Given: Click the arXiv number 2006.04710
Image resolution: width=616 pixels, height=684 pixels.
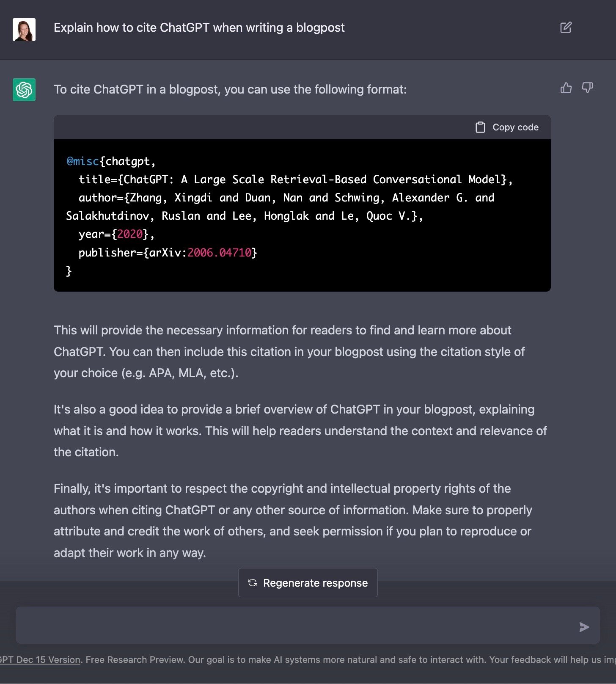Looking at the screenshot, I should tap(219, 253).
